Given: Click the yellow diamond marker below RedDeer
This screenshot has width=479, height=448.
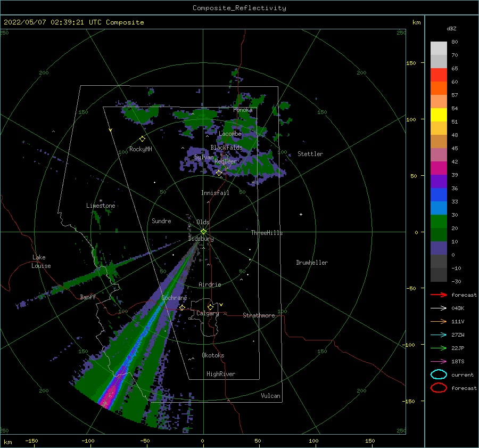Looking at the screenshot, I should [219, 173].
